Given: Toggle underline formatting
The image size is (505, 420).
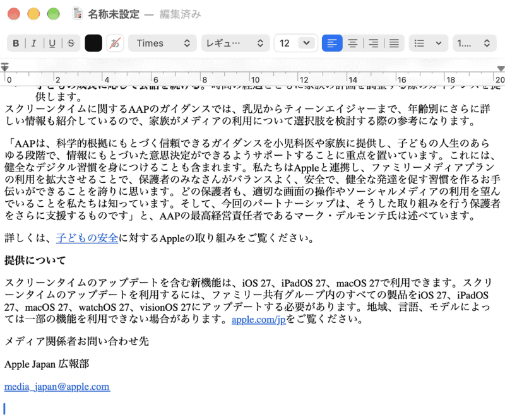Looking at the screenshot, I should 52,43.
